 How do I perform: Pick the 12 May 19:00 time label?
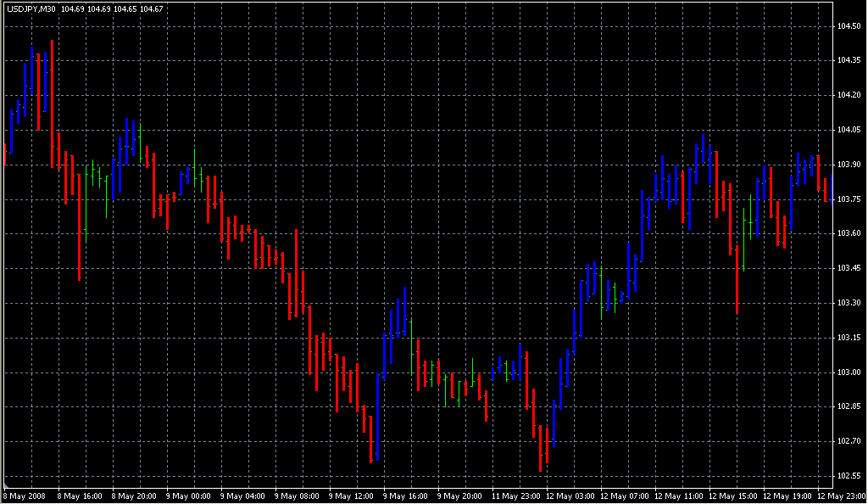click(x=787, y=496)
